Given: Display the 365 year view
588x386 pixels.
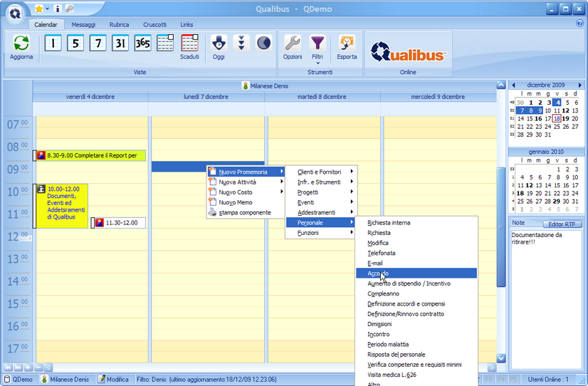Looking at the screenshot, I should coord(142,43).
